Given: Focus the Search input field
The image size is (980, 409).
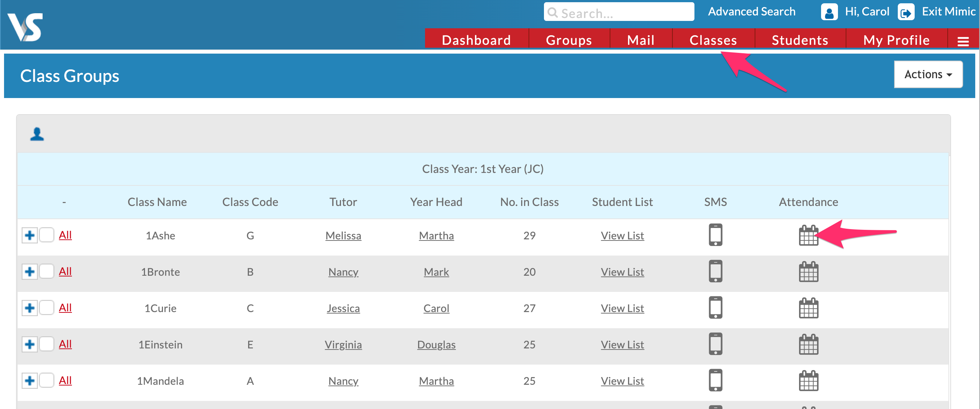Looking at the screenshot, I should tap(619, 12).
